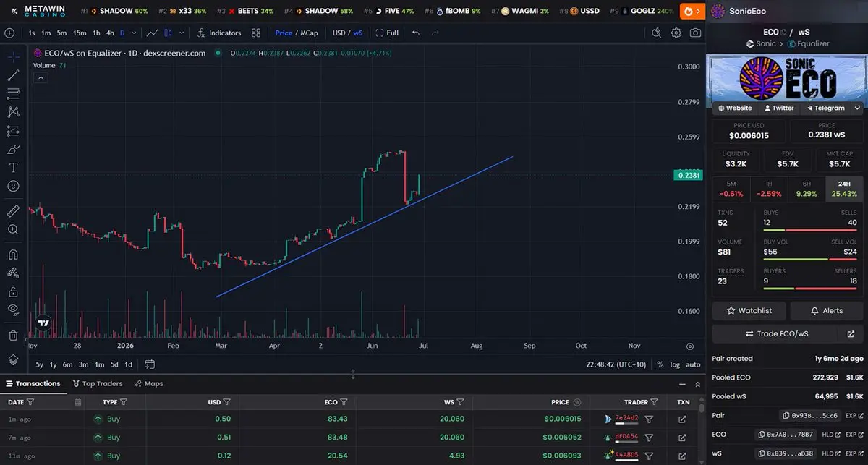Set the chart range to 5y
868x465 pixels.
[39, 364]
